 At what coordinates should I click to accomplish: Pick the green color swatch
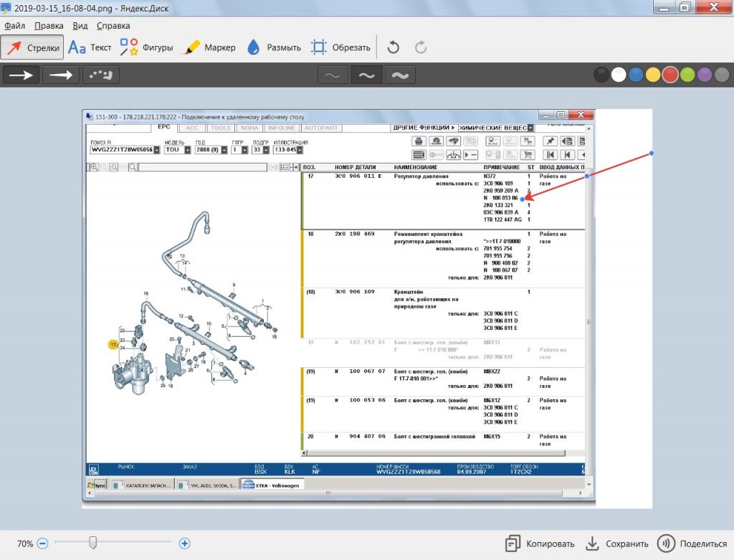(687, 75)
